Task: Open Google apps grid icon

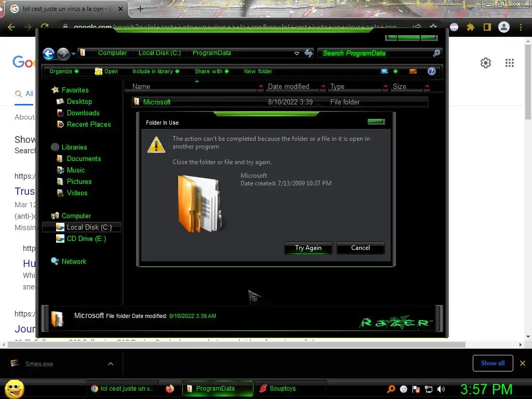Action: tap(509, 63)
